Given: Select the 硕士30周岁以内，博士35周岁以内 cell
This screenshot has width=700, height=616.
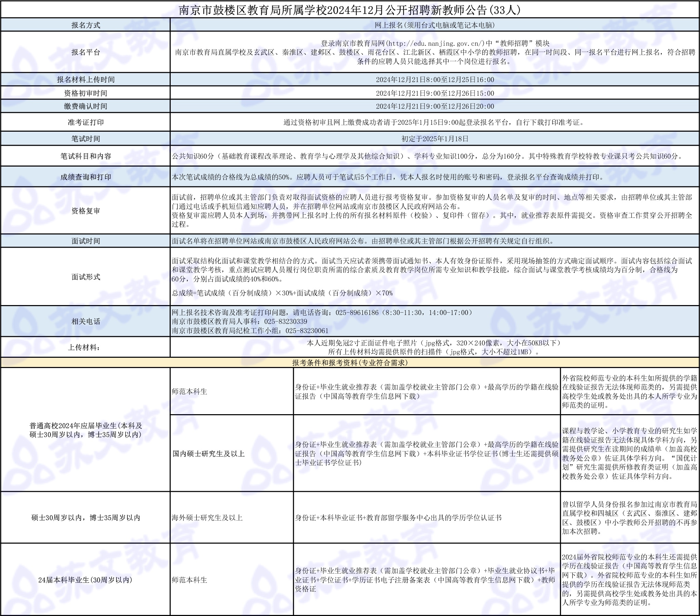Looking at the screenshot, I should pyautogui.click(x=86, y=517).
